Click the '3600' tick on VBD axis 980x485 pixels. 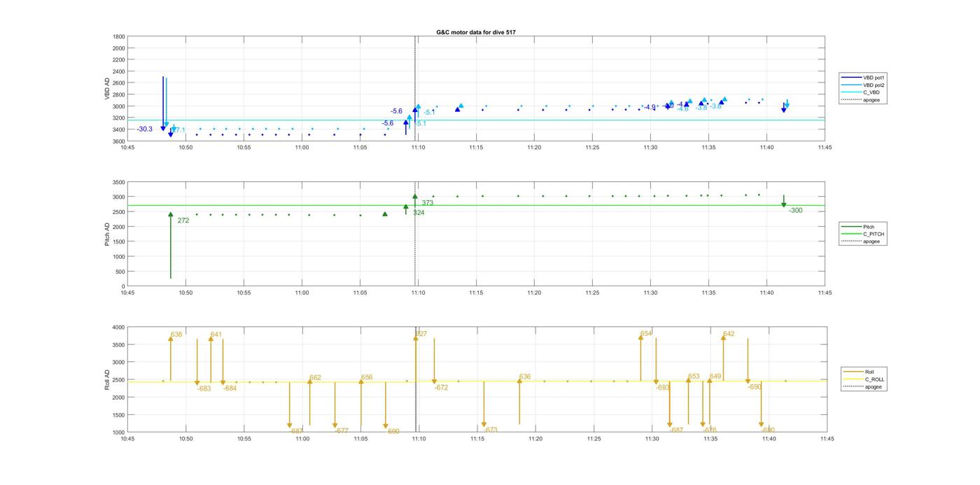point(119,141)
